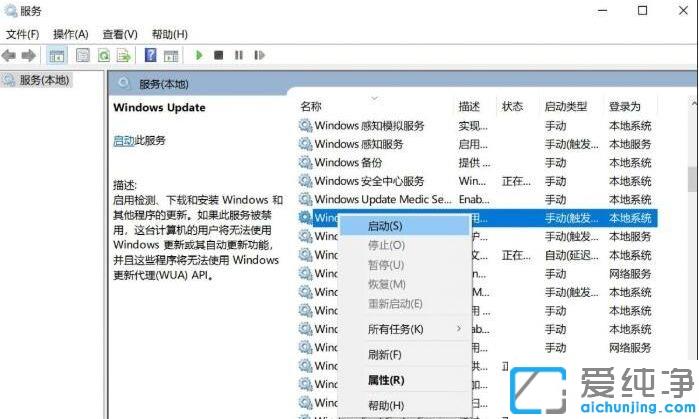Screen dimensions: 699x419
Task: Choose 暂停(U) in the context menu
Action: (405, 265)
